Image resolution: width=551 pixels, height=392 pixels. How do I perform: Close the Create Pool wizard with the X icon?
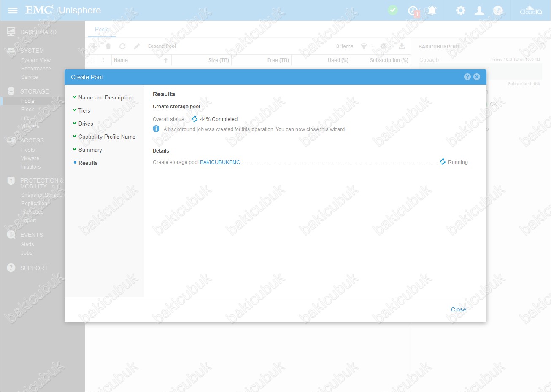click(x=477, y=77)
